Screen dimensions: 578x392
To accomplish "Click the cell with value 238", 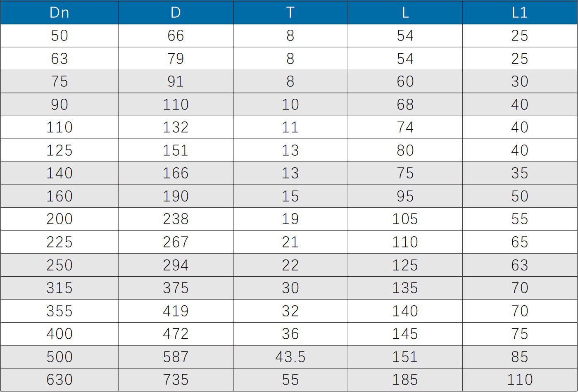I will point(176,219).
